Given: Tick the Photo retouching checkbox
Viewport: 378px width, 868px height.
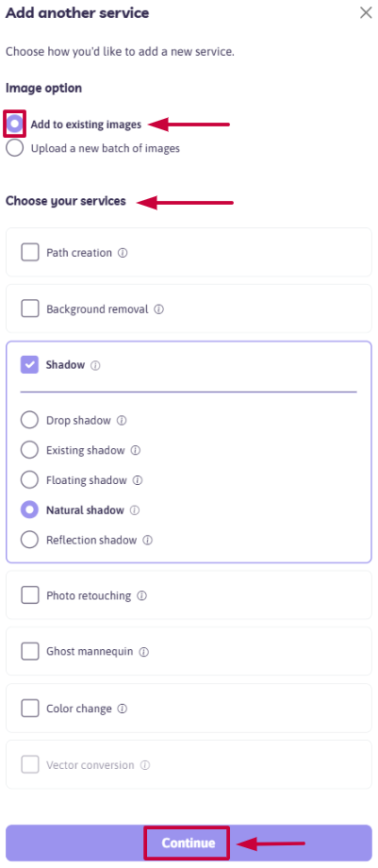Looking at the screenshot, I should [30, 595].
